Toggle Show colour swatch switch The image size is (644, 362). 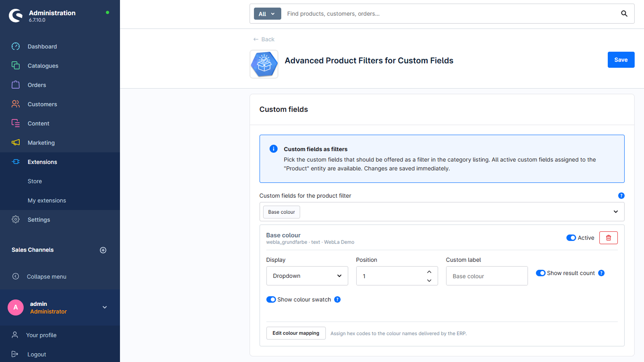pos(271,300)
